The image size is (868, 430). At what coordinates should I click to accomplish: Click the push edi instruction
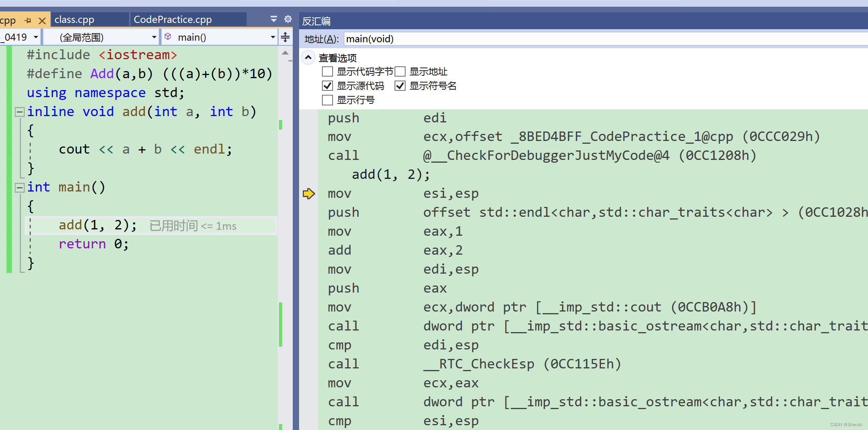387,118
